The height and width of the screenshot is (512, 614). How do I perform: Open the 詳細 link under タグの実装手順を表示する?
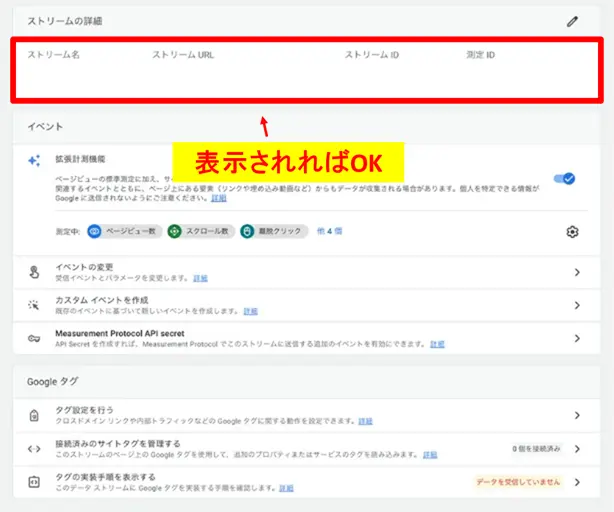(x=286, y=488)
